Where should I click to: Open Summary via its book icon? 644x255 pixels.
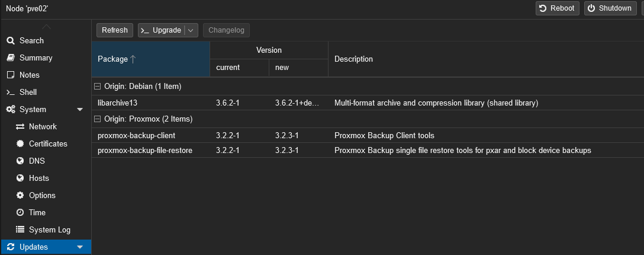tap(10, 58)
